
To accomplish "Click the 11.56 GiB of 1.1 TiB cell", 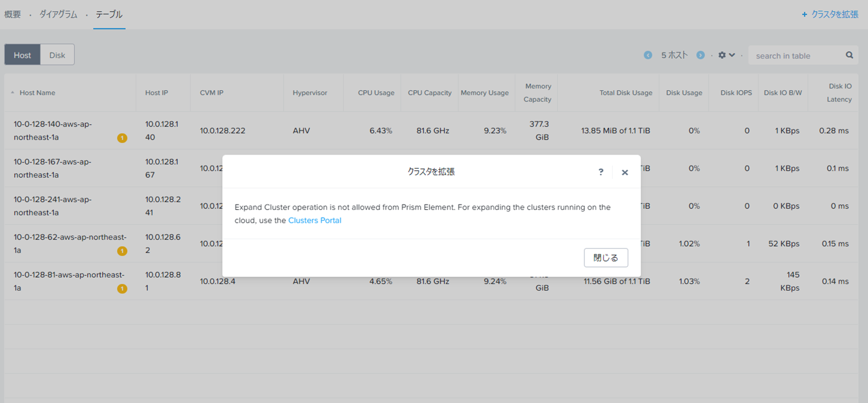I will pos(617,281).
